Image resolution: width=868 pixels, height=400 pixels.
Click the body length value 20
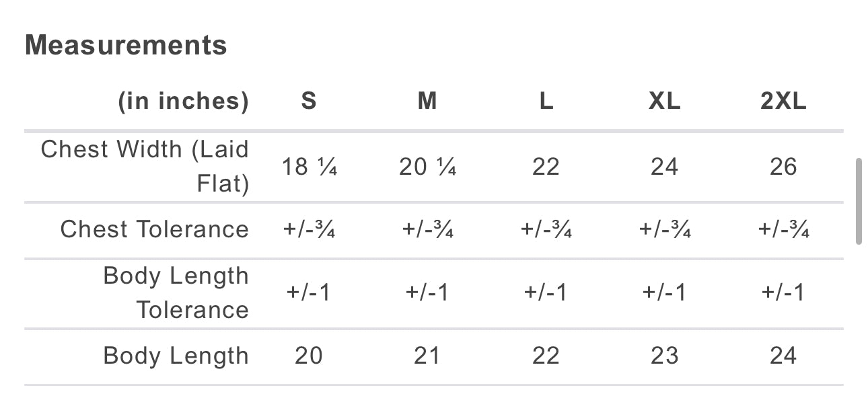pos(309,356)
